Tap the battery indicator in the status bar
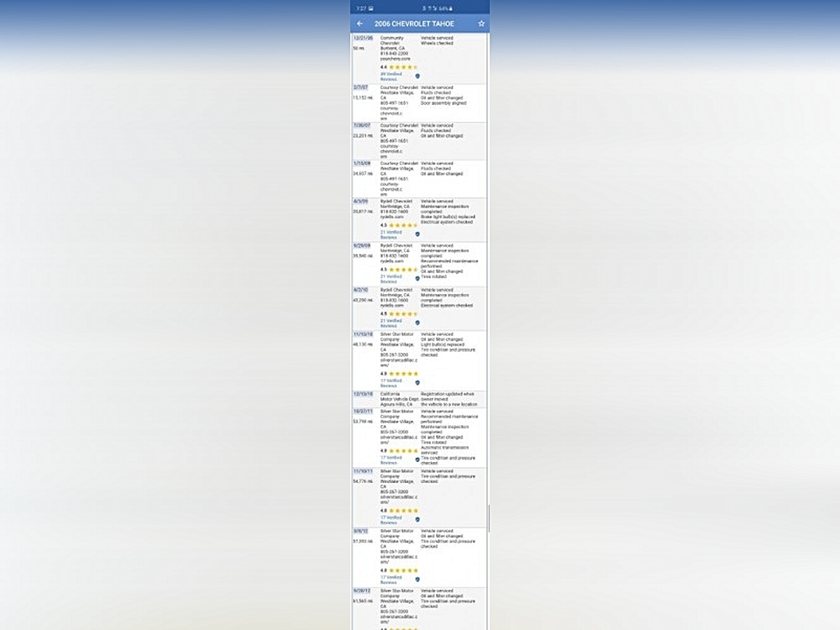The image size is (840, 630). click(x=450, y=8)
